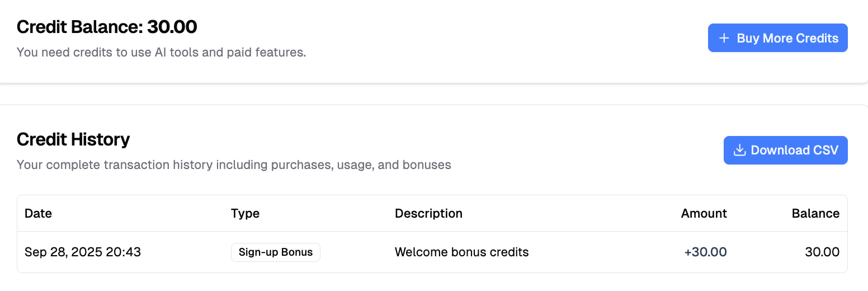The image size is (868, 291).
Task: Click the 'You need credits' helper text
Action: [x=161, y=53]
